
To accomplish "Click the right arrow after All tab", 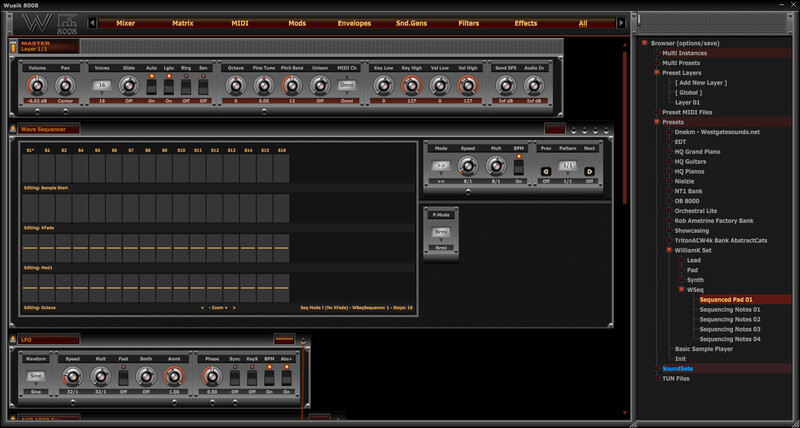I will pyautogui.click(x=621, y=23).
